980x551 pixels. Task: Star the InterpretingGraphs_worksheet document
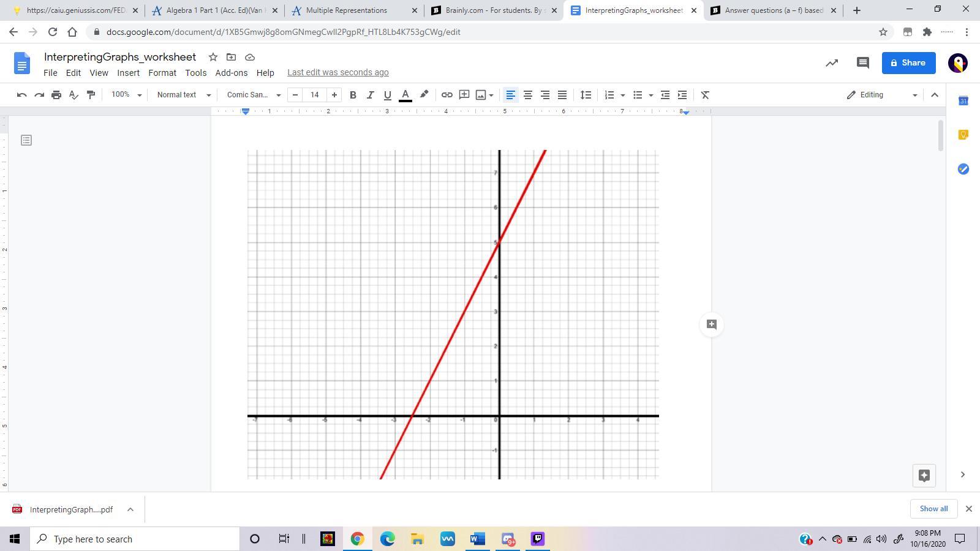point(213,57)
